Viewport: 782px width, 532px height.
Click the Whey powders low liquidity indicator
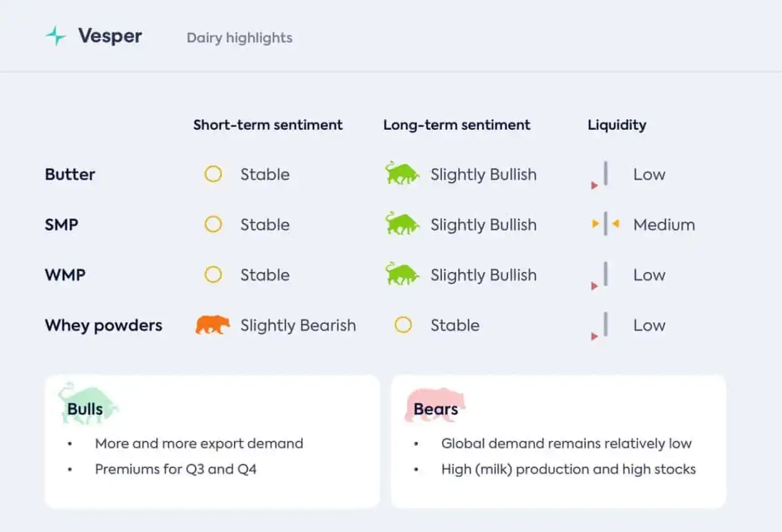point(600,327)
